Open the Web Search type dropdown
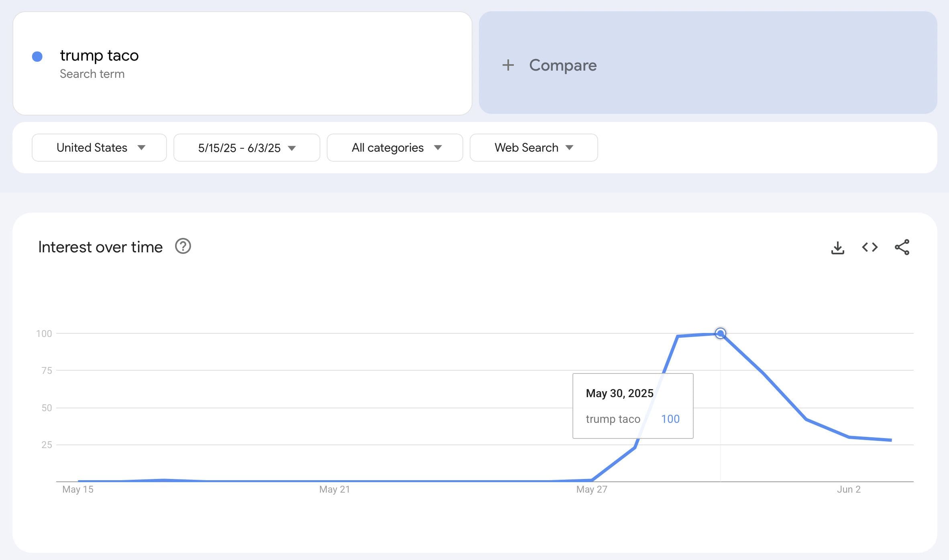 pos(534,148)
